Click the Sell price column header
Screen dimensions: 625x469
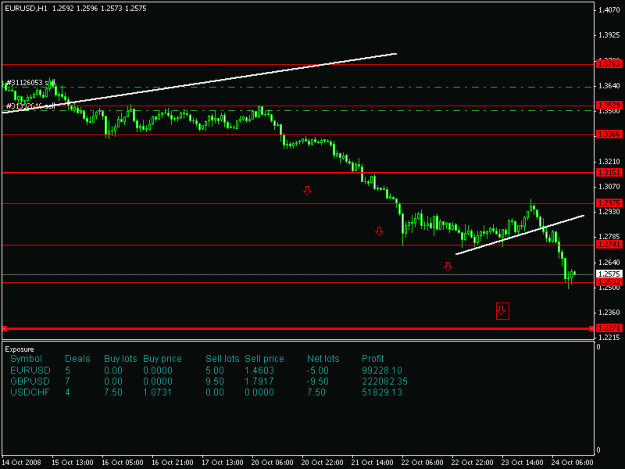[x=264, y=359]
